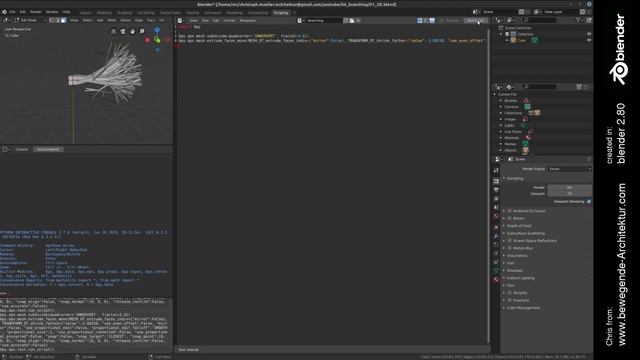Viewport: 640px width, 360px height.
Task: Click the open text file folder icon
Action: pyautogui.click(x=352, y=20)
